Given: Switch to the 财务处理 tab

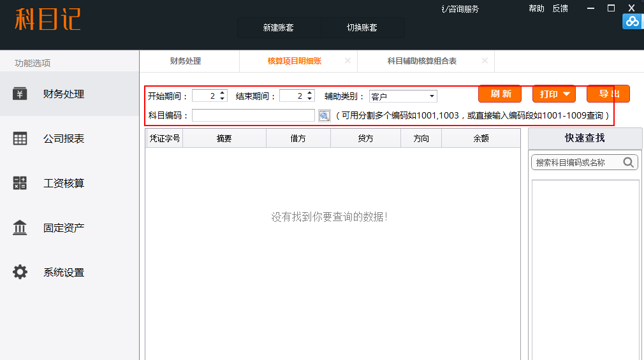Looking at the screenshot, I should [x=186, y=61].
